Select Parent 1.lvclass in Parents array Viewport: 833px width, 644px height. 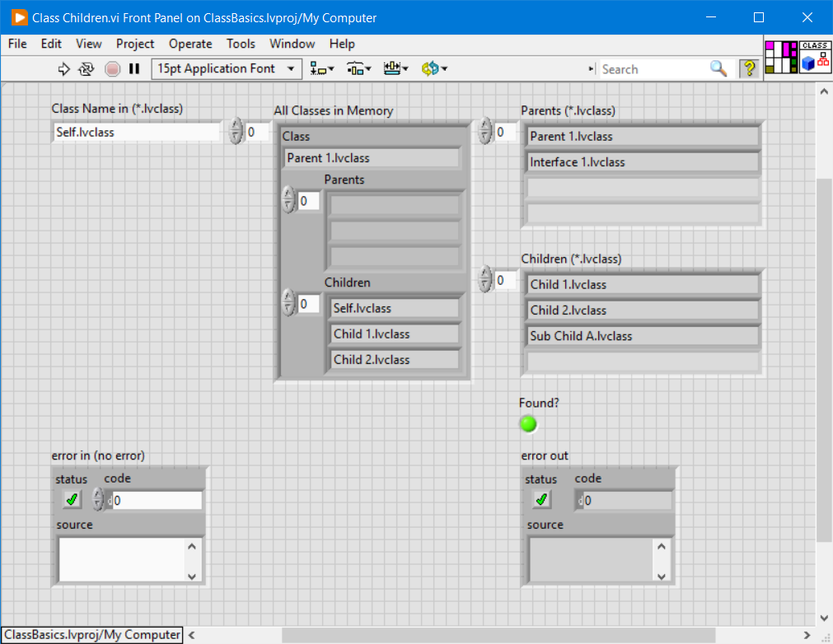[x=643, y=137]
